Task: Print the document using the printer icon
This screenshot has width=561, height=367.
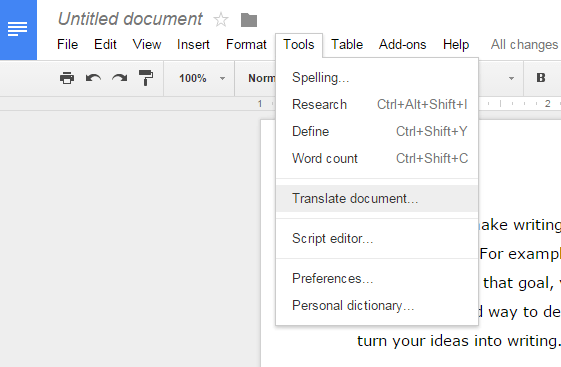Action: coord(67,78)
